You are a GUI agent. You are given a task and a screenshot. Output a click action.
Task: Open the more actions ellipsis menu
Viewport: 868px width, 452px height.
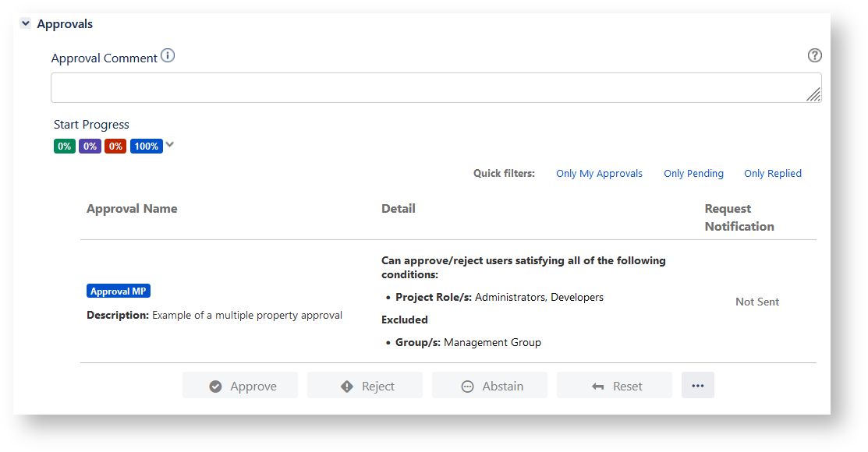(697, 386)
